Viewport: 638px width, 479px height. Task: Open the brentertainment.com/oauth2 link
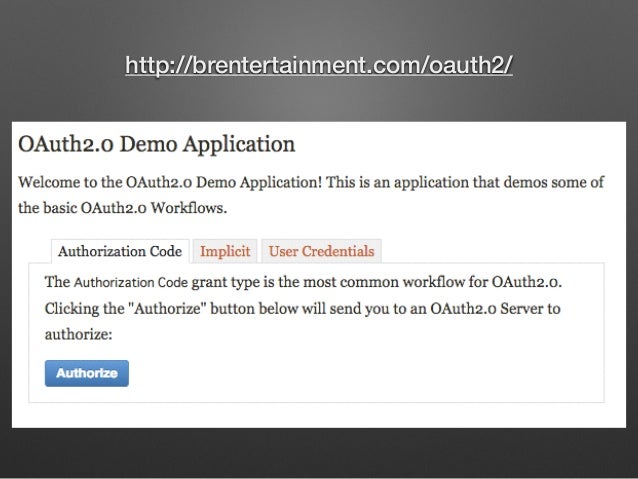click(x=319, y=65)
